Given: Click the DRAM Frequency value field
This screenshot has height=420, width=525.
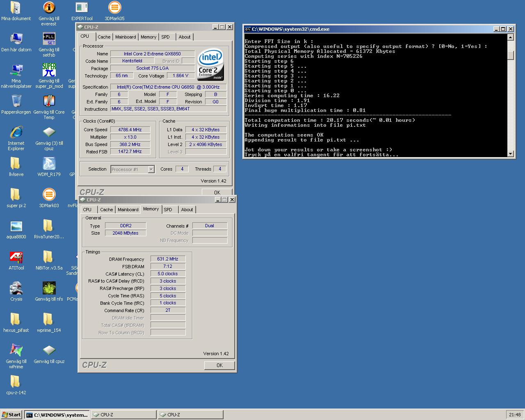Looking at the screenshot, I should coord(168,259).
